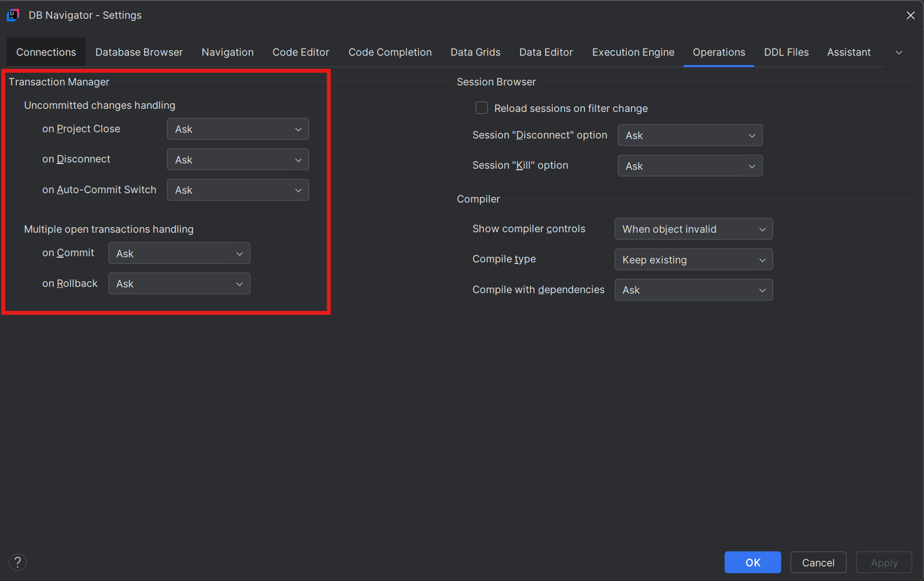
Task: Enable Reload sessions on filter change
Action: [x=481, y=108]
